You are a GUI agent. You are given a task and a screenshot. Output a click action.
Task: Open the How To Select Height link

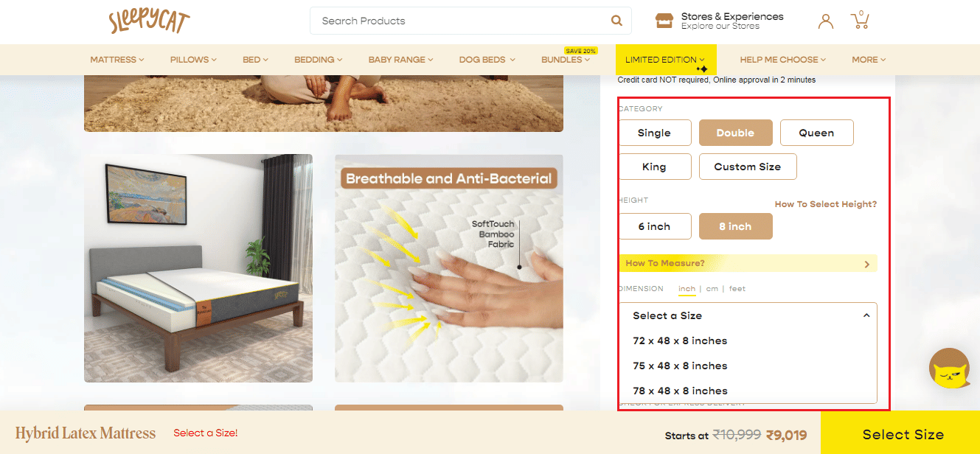[825, 204]
